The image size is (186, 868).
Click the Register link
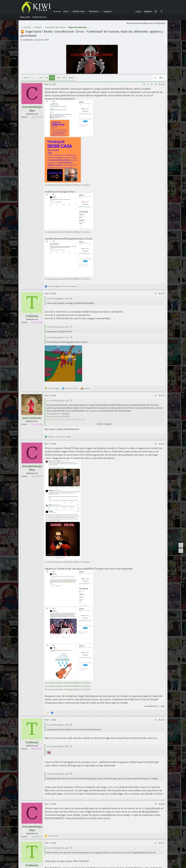(x=148, y=11)
